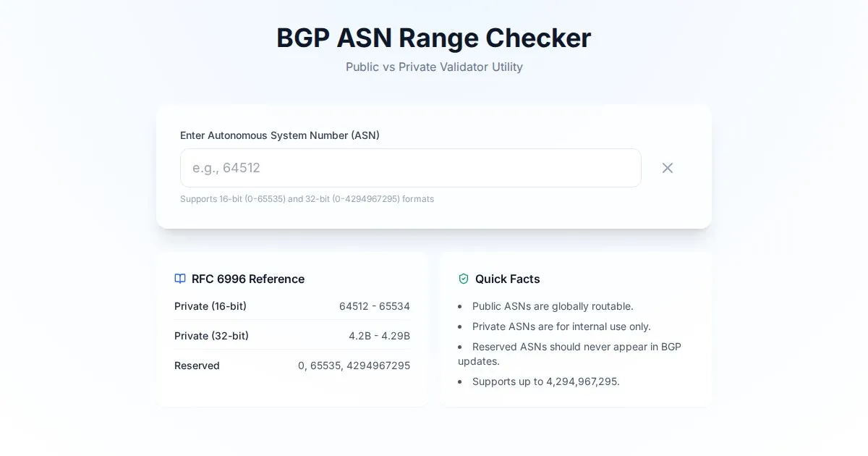This screenshot has height=456, width=868.
Task: Click the 'Private ASNs are for internal use' fact
Action: (561, 326)
